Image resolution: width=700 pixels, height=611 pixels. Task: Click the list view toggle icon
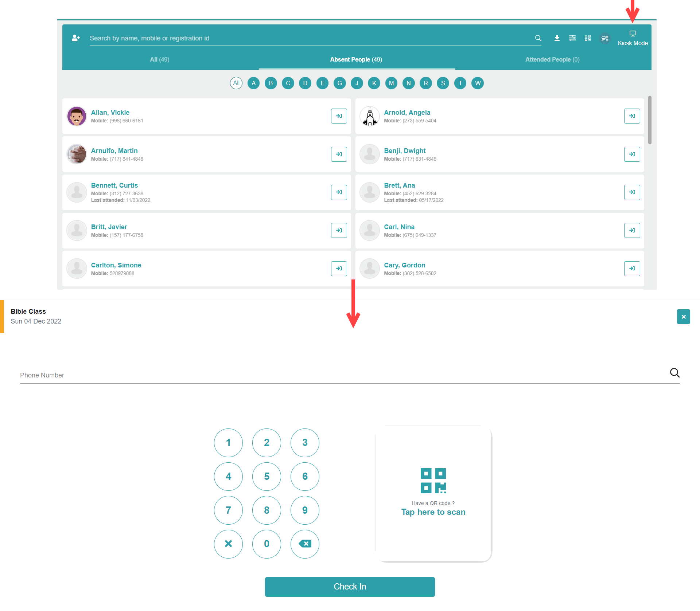coord(605,38)
